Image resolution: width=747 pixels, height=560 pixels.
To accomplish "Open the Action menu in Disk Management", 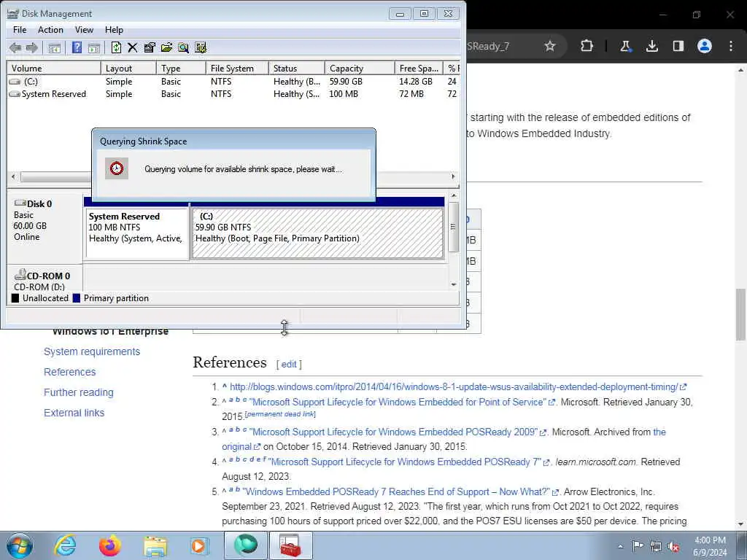I will (50, 29).
